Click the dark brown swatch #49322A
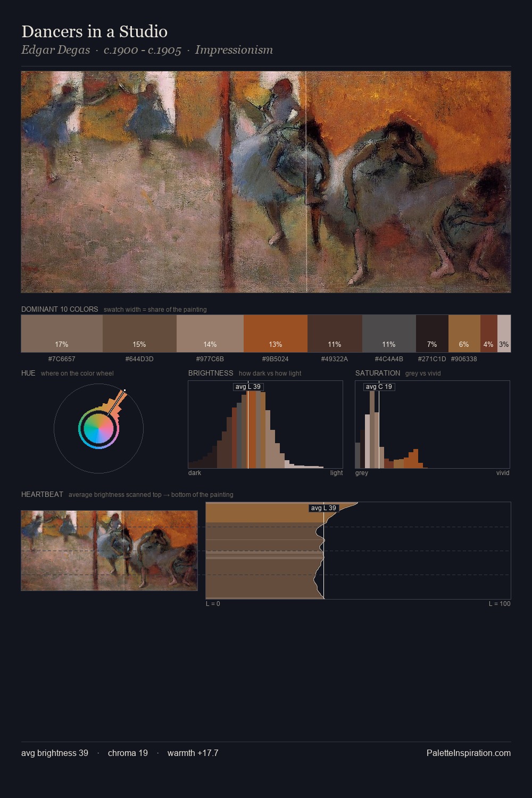Screen dimensions: 532x798 click(x=335, y=334)
